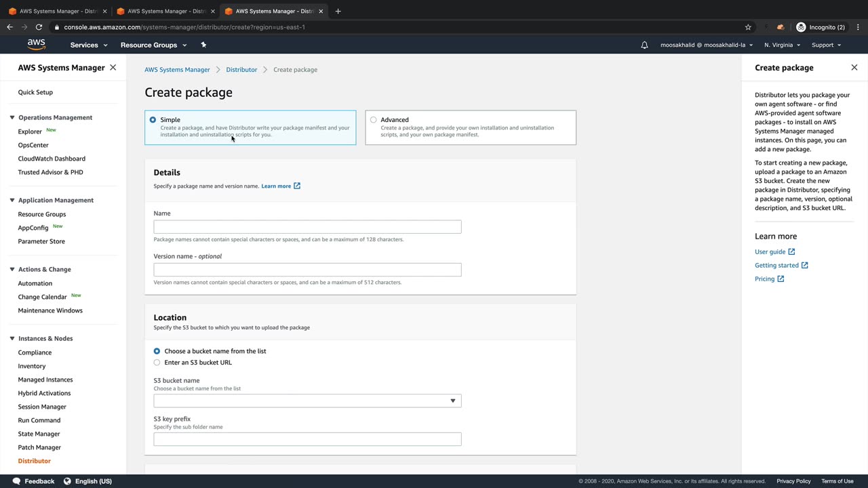Click the AWS logo home icon

pyautogui.click(x=37, y=45)
